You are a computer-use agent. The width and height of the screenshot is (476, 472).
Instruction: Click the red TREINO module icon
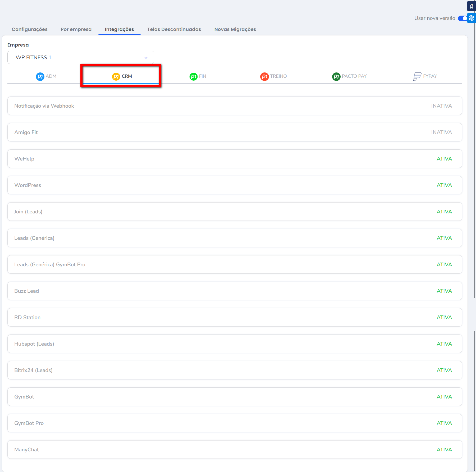coord(264,76)
